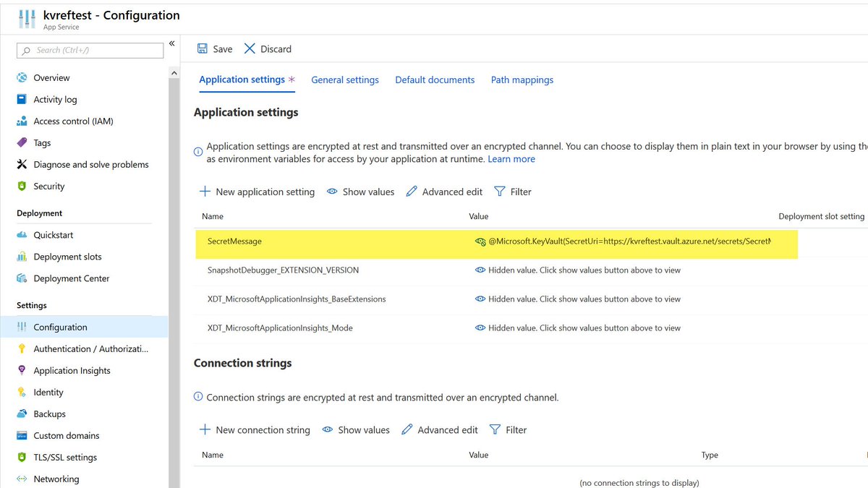The width and height of the screenshot is (868, 488).
Task: Click the plus icon for New connection string
Action: (205, 429)
